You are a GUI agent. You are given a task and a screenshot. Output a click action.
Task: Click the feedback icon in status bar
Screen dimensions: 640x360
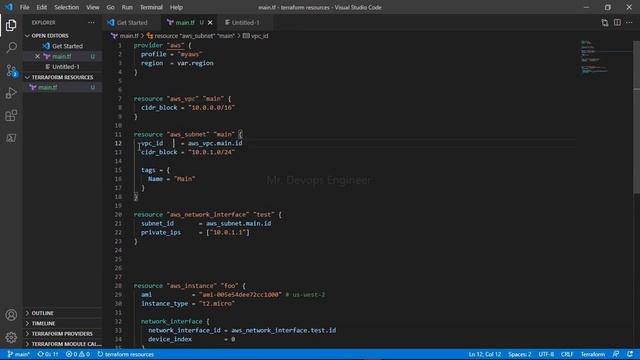click(x=616, y=354)
